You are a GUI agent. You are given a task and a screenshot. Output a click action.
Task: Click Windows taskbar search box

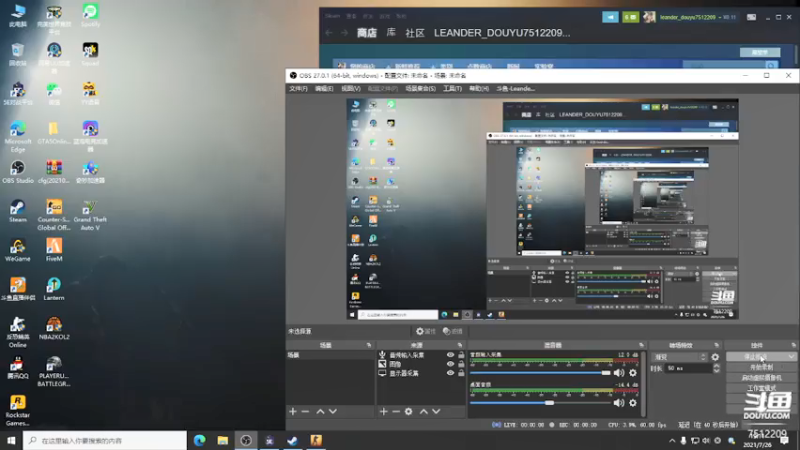(105, 440)
